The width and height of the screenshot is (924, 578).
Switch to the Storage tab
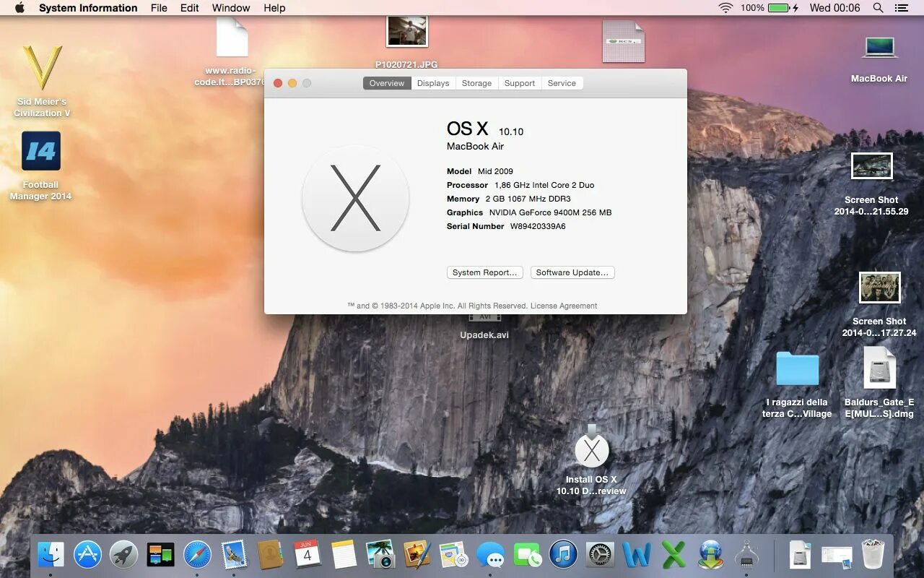click(476, 83)
